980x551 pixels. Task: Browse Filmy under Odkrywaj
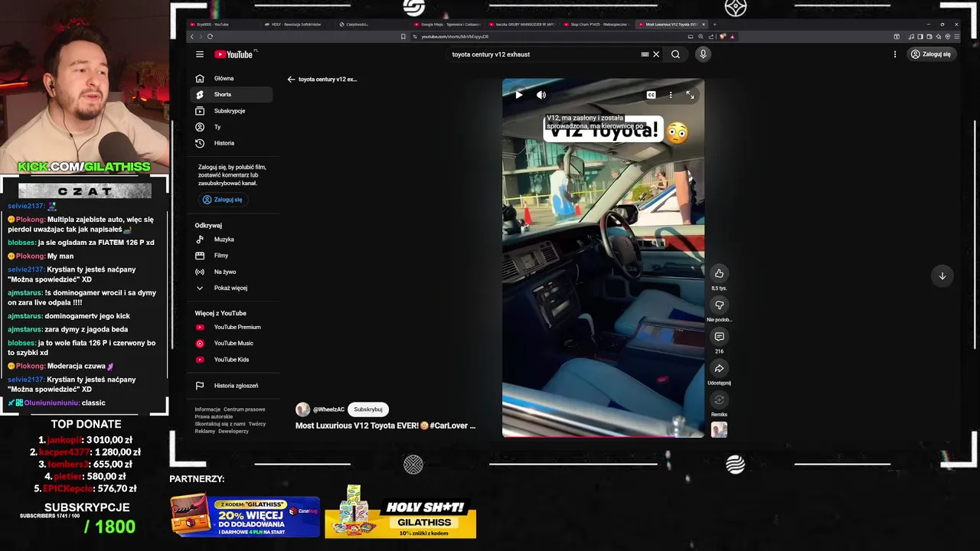pos(231,256)
